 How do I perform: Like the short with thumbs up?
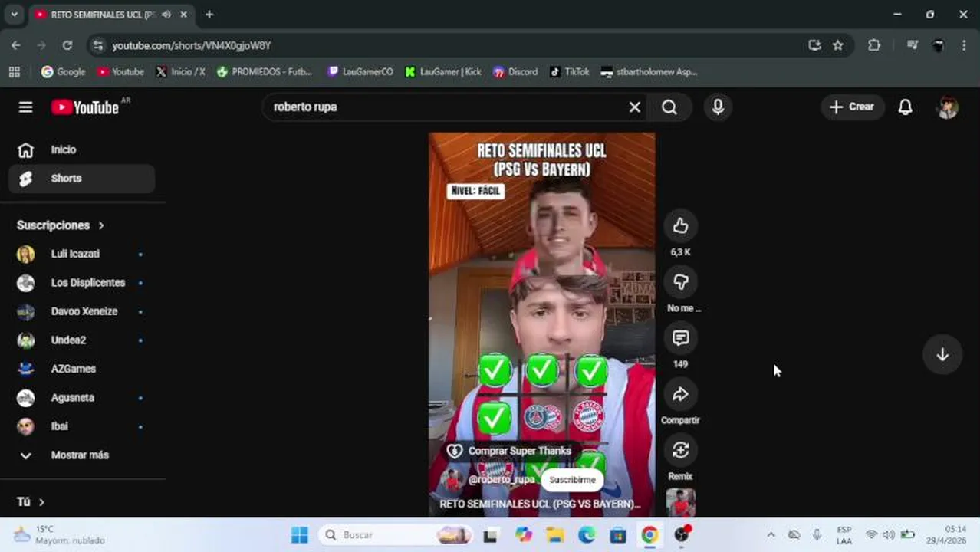click(x=680, y=225)
